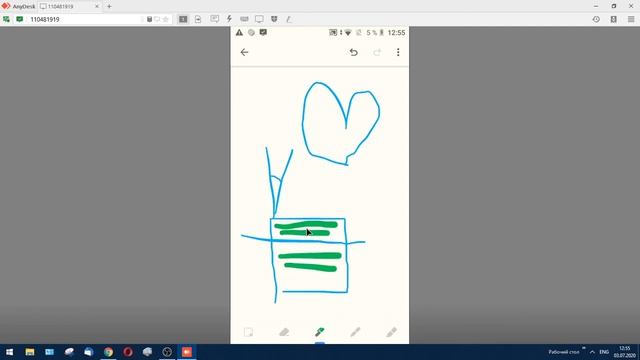Choose the selection tool in bottom toolbar
This screenshot has width=640, height=360.
[x=248, y=332]
